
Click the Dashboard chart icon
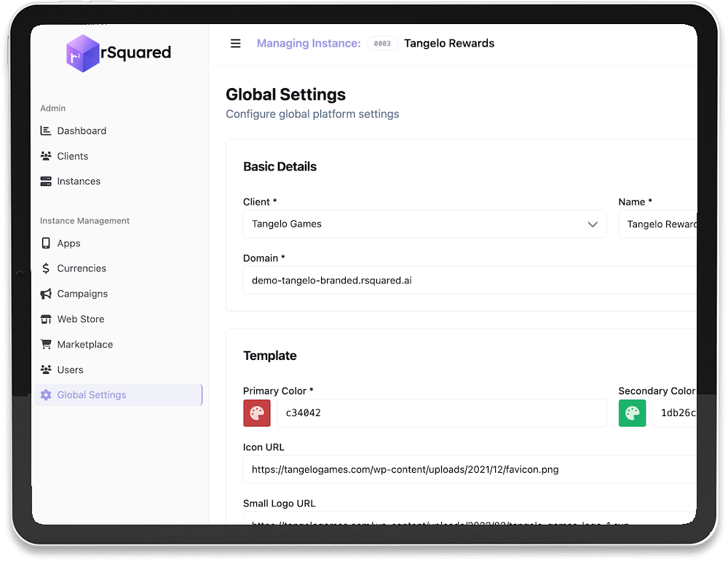pos(46,131)
